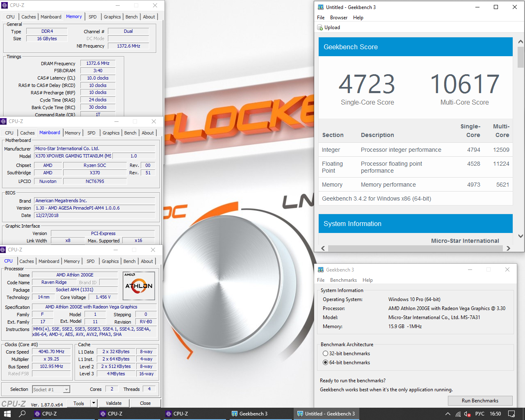Click the CAS# Latency 10.0 clocks value

(98, 78)
